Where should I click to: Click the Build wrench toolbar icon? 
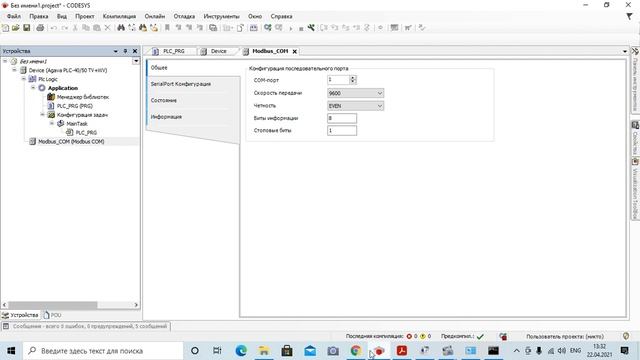311,28
